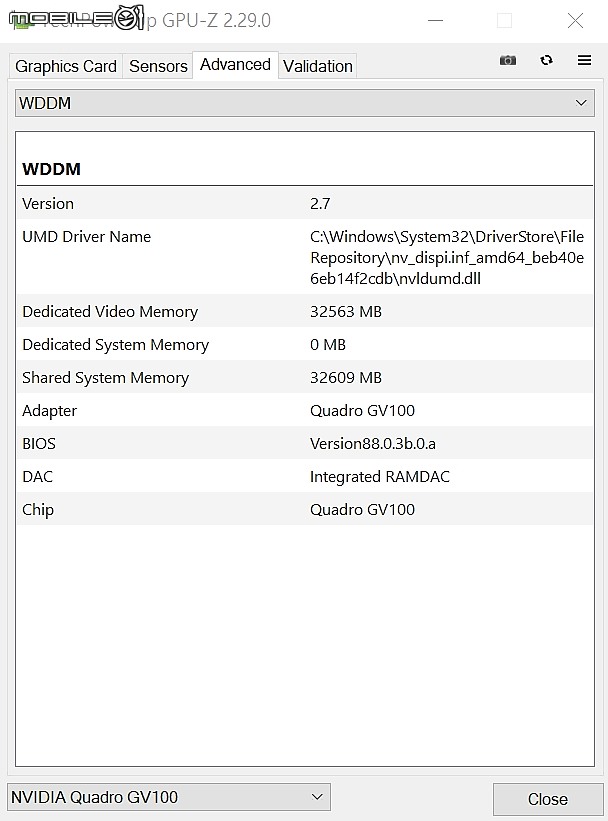Switch to the Graphics Card tab

[x=66, y=66]
